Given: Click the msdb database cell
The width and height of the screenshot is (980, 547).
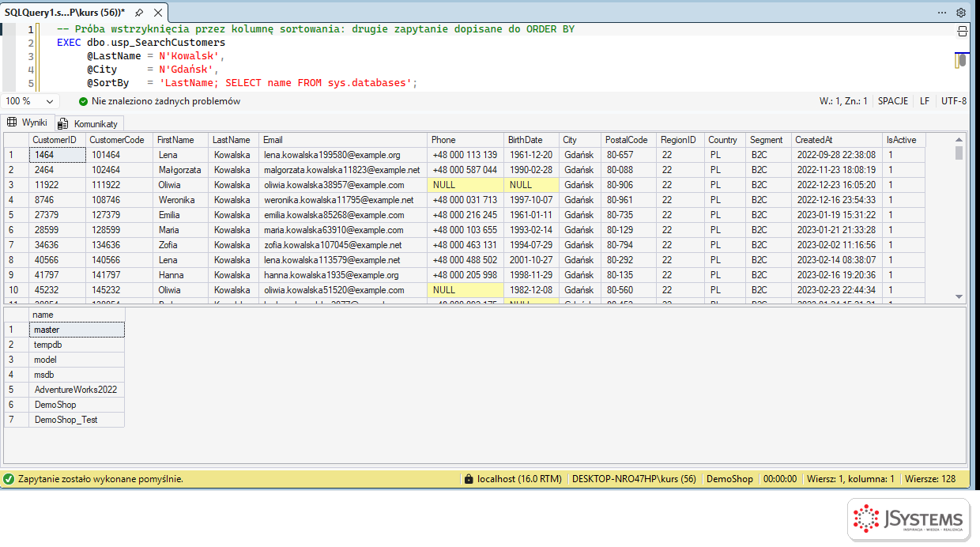Looking at the screenshot, I should tap(77, 375).
